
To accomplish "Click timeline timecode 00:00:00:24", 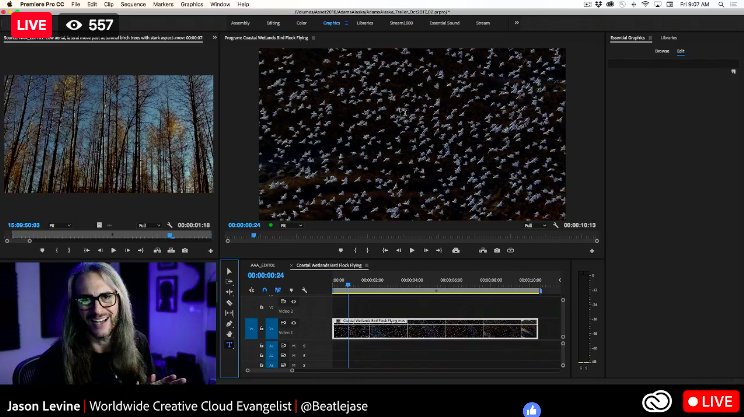I will 266,275.
